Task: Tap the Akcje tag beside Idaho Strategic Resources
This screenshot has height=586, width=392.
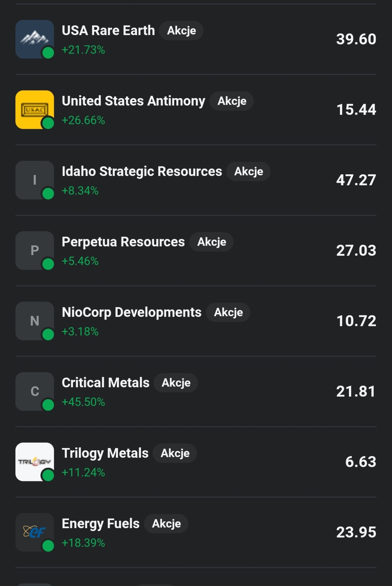Action: tap(249, 171)
